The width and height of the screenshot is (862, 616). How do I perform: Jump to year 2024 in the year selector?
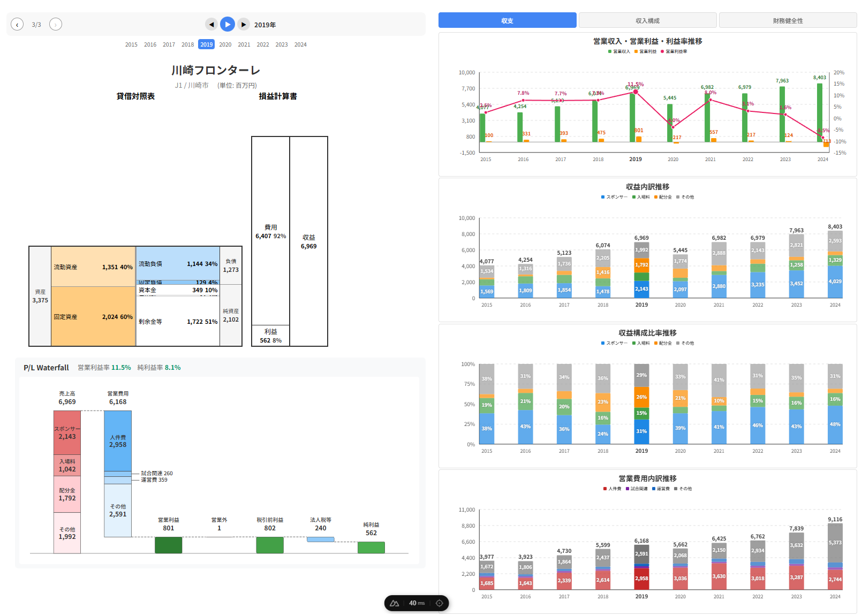[x=300, y=44]
